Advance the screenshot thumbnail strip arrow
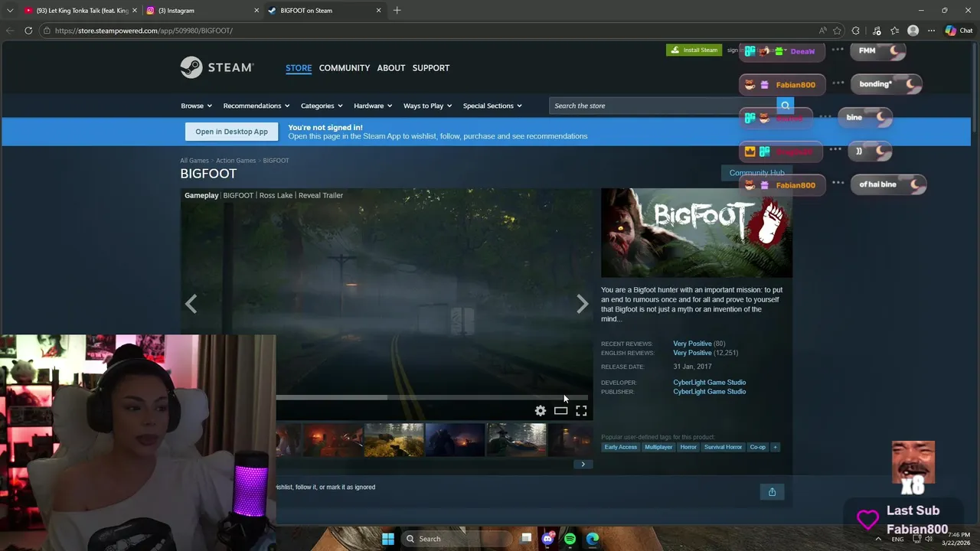The image size is (980, 551). 583,464
